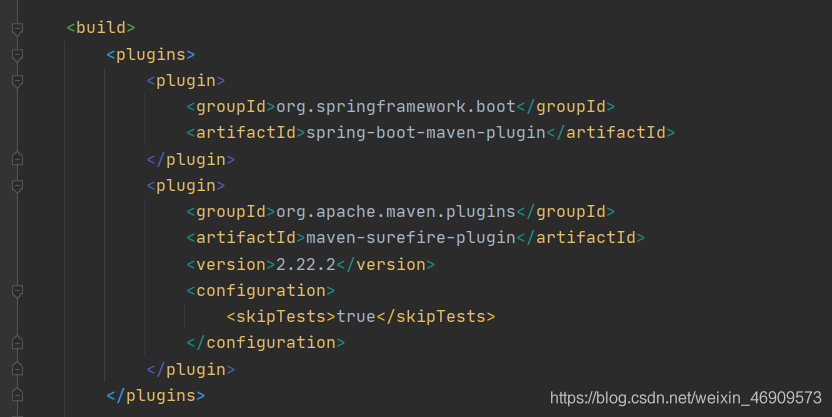The image size is (832, 417).
Task: Collapse the <configuration> opening fold marker
Action: point(17,291)
